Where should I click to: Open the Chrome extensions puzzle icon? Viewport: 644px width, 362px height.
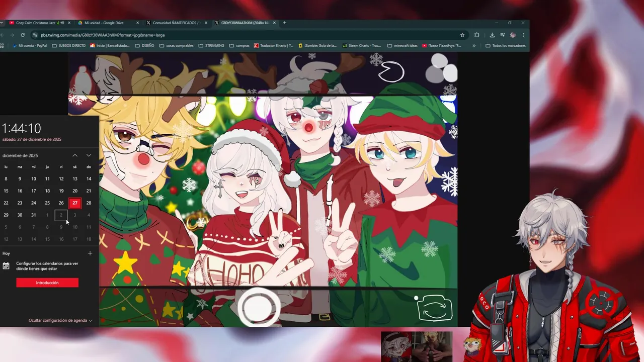(477, 35)
